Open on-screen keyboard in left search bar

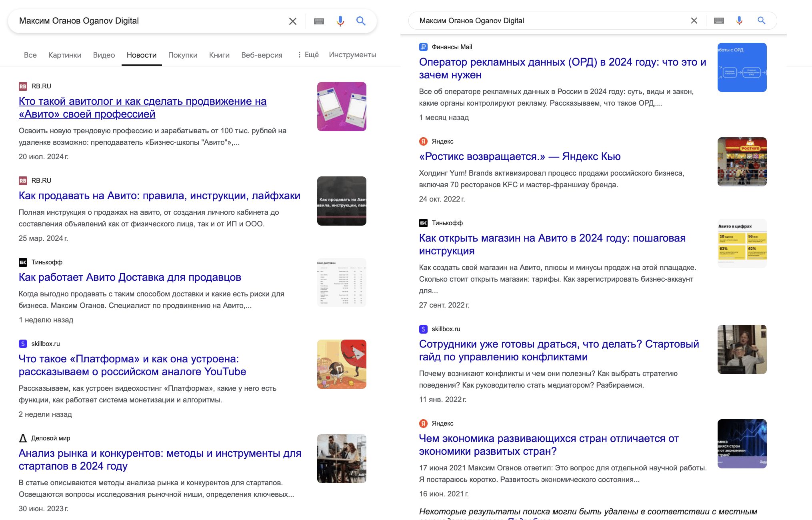coord(319,21)
